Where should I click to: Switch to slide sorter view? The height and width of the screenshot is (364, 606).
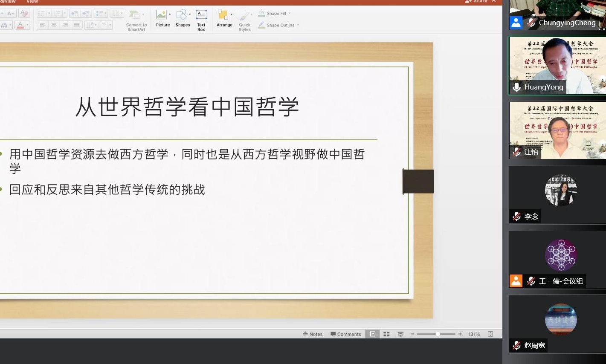386,334
